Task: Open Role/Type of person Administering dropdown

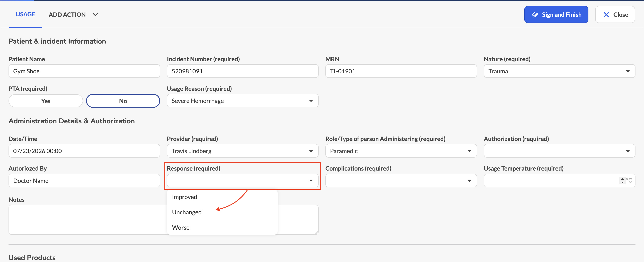Action: click(401, 151)
